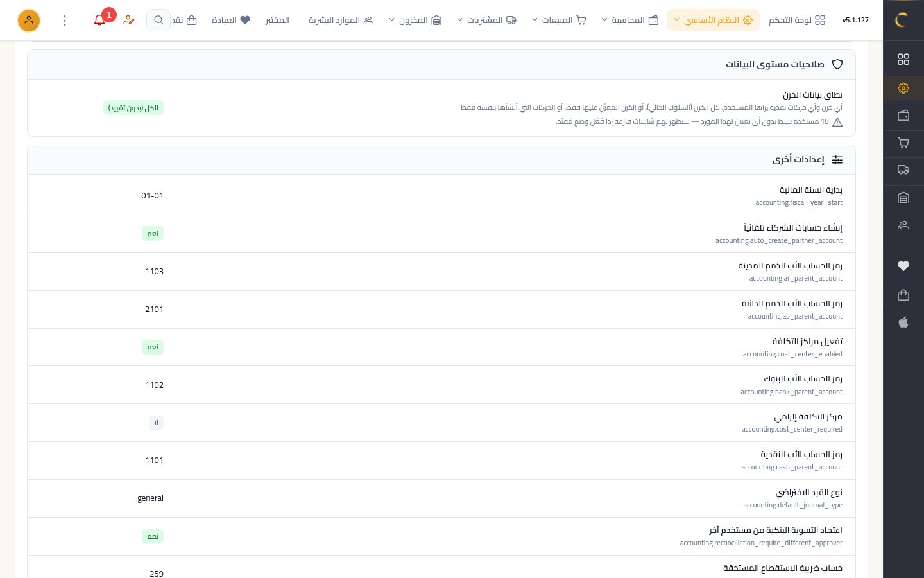Select the AP parent account value 2101
Screen dimensions: 924x578
click(154, 309)
